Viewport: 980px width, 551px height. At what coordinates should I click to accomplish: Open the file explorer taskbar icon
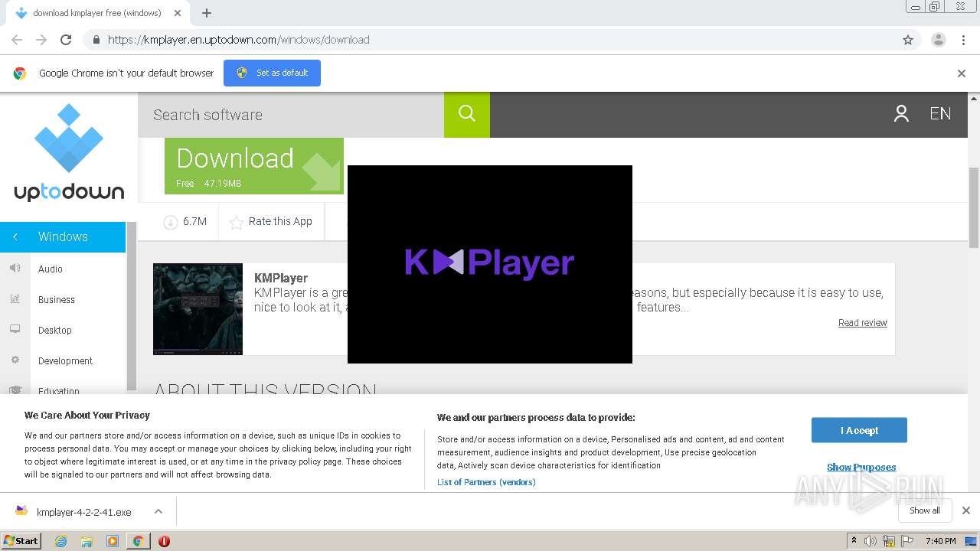click(x=87, y=541)
